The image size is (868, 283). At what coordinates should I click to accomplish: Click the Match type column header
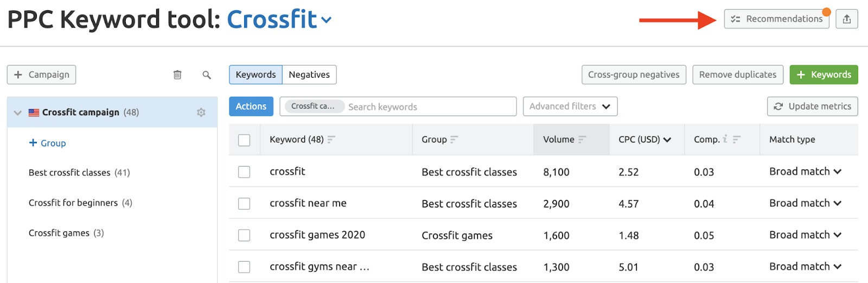(792, 140)
